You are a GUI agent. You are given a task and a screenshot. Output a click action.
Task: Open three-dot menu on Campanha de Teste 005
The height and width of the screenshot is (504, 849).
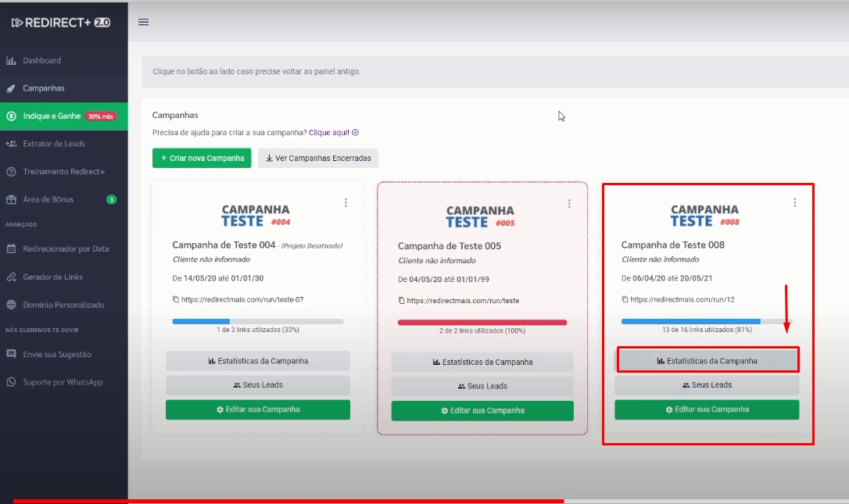[569, 203]
